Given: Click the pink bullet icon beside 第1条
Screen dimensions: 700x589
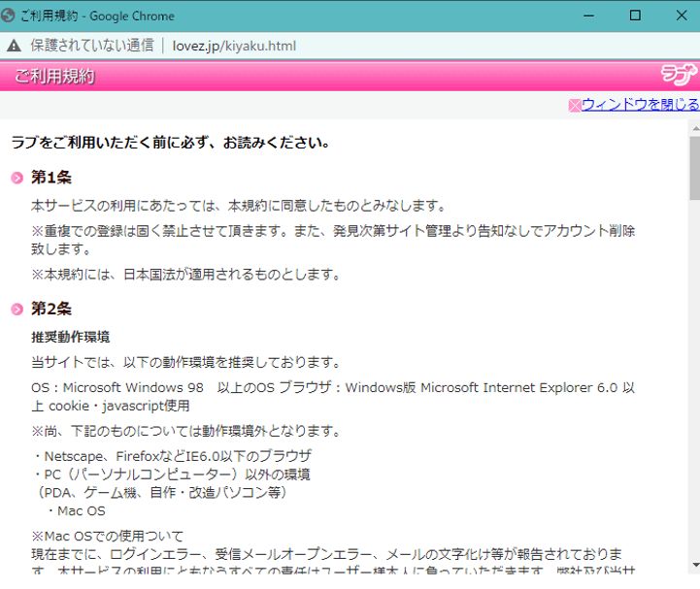Looking at the screenshot, I should click(17, 178).
